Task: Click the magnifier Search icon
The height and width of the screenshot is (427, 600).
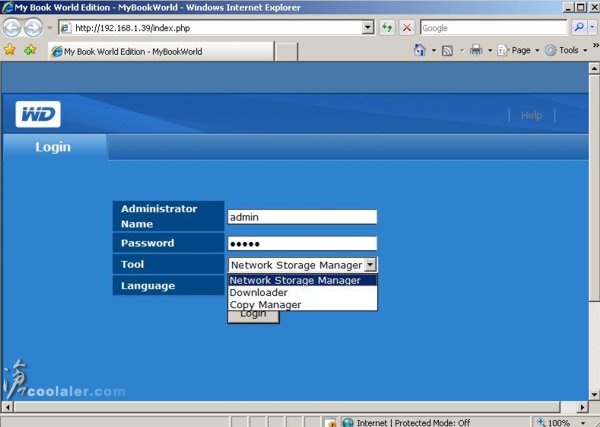Action: point(579,27)
